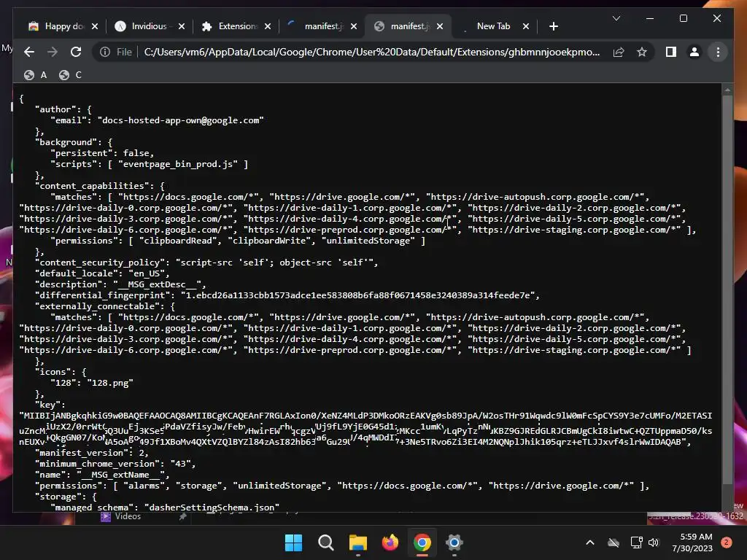Open Chrome three-dot menu
Image resolution: width=747 pixels, height=560 pixels.
(x=718, y=52)
